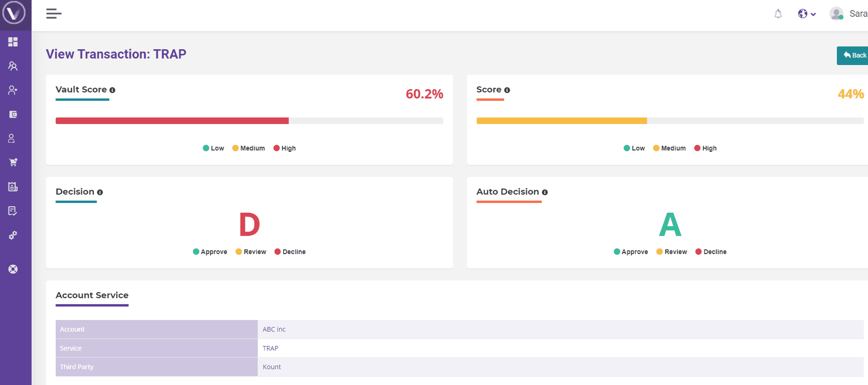This screenshot has height=385, width=868.
Task: Click the View Transaction: TRAP page title
Action: (x=116, y=54)
